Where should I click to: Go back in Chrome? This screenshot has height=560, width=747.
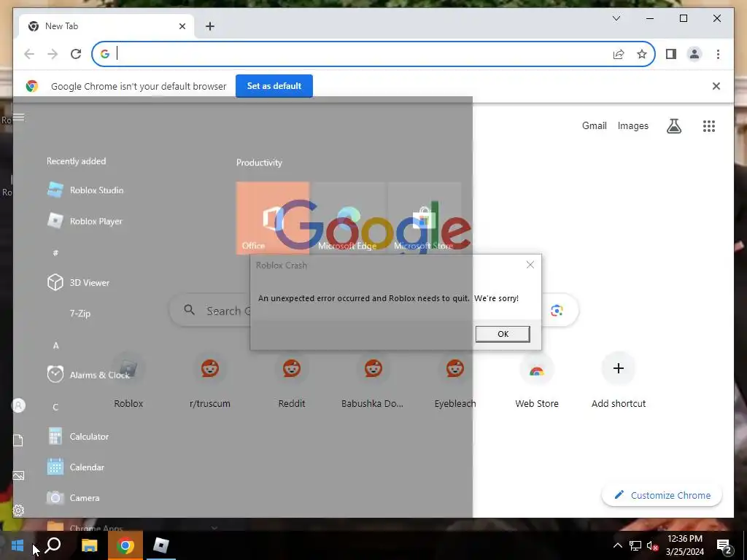(29, 54)
